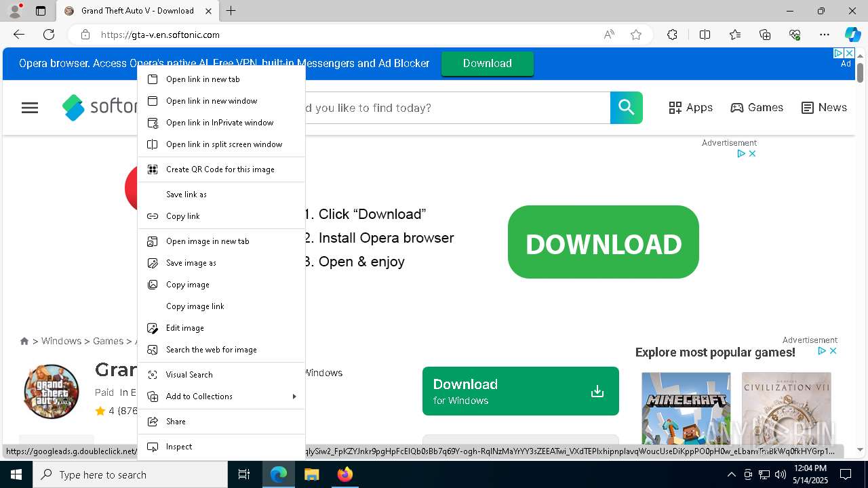Open File Explorer from taskbar

tap(311, 474)
